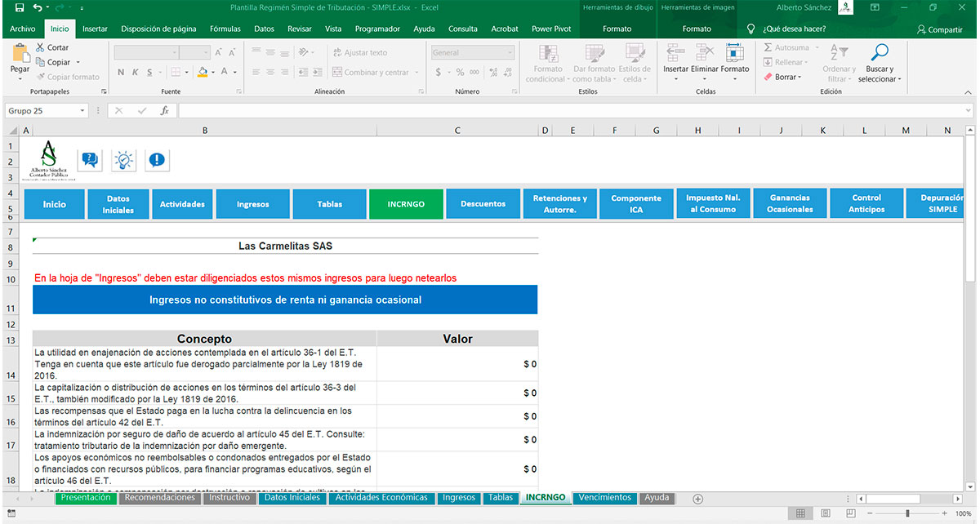Viewport: 980px width, 524px height.
Task: Open the Archivo menu
Action: 23,29
